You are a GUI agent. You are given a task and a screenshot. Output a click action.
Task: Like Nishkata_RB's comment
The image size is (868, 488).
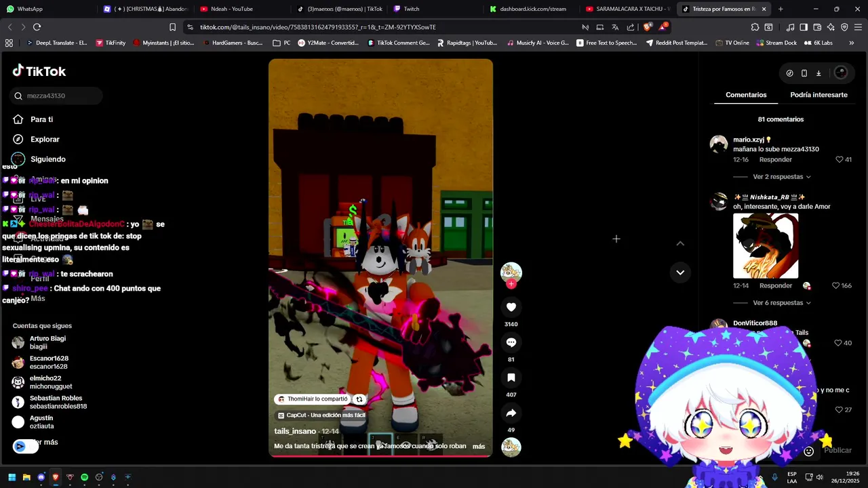836,286
